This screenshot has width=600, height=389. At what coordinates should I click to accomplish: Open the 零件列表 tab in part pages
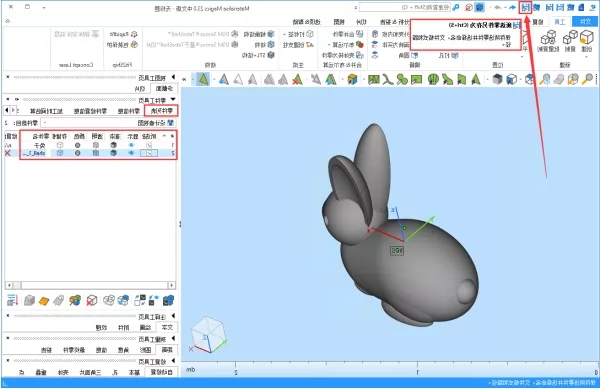161,111
